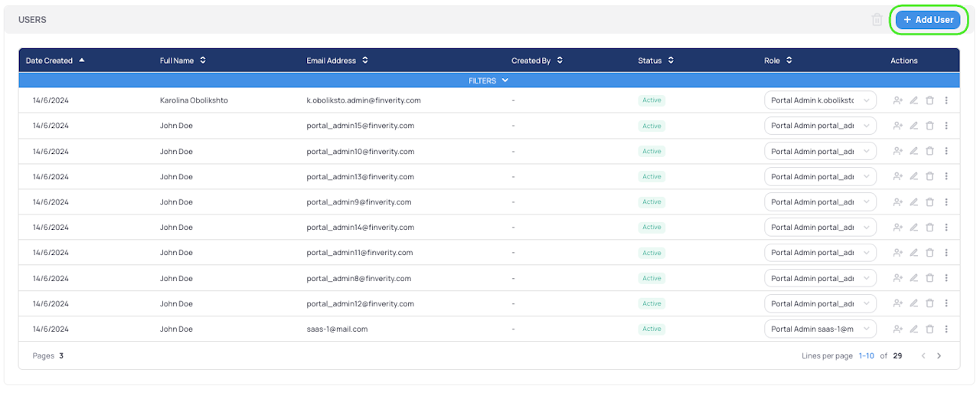980x393 pixels.
Task: Expand the FILTERS bar
Action: coord(488,80)
